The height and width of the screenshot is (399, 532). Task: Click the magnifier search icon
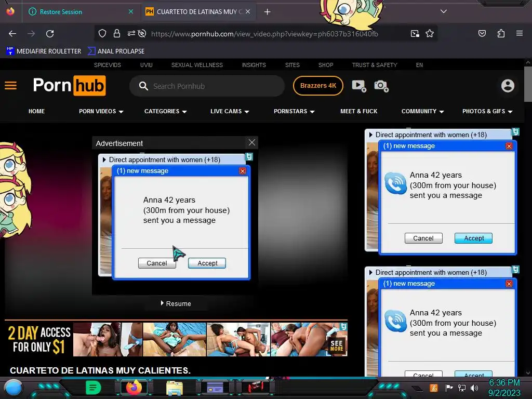[143, 86]
